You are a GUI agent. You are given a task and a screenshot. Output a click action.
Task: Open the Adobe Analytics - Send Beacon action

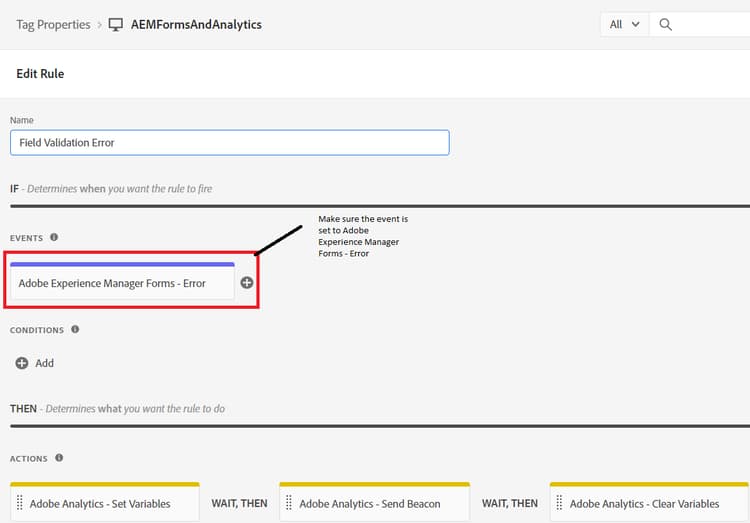[x=375, y=502]
